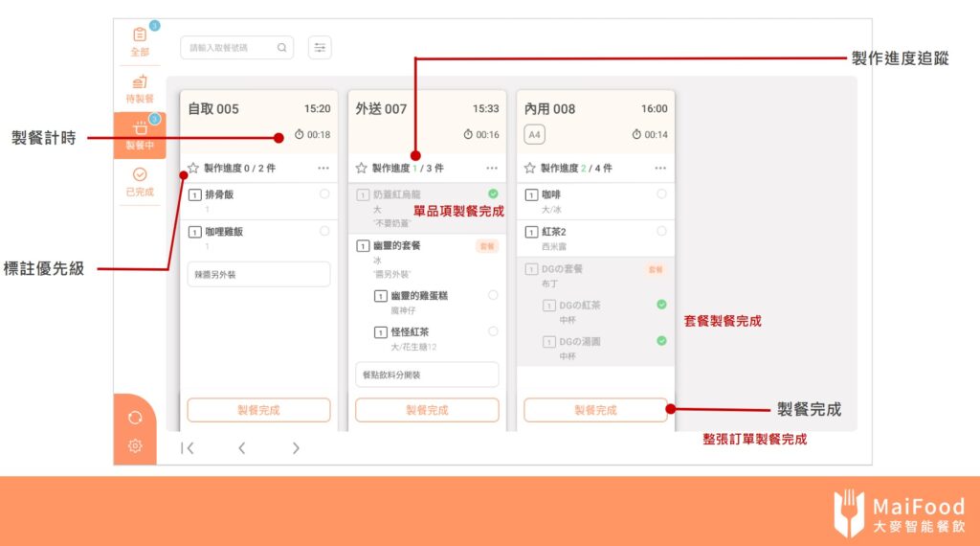Click the search magnifier icon

pos(282,47)
